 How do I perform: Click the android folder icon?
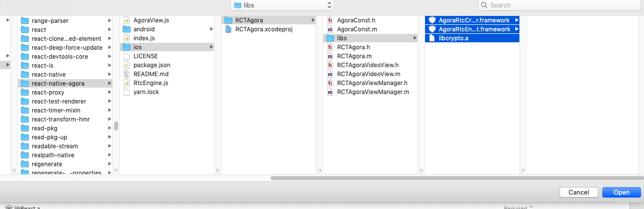point(127,29)
